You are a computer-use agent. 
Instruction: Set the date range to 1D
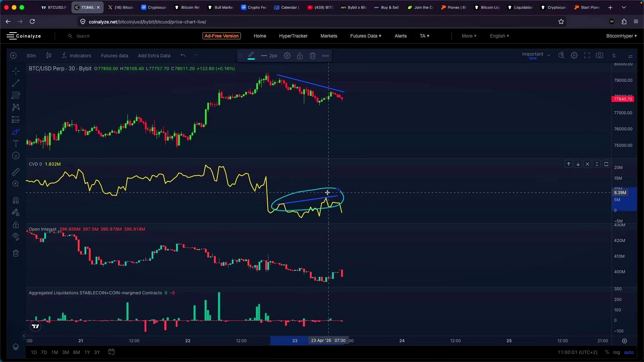pyautogui.click(x=34, y=352)
